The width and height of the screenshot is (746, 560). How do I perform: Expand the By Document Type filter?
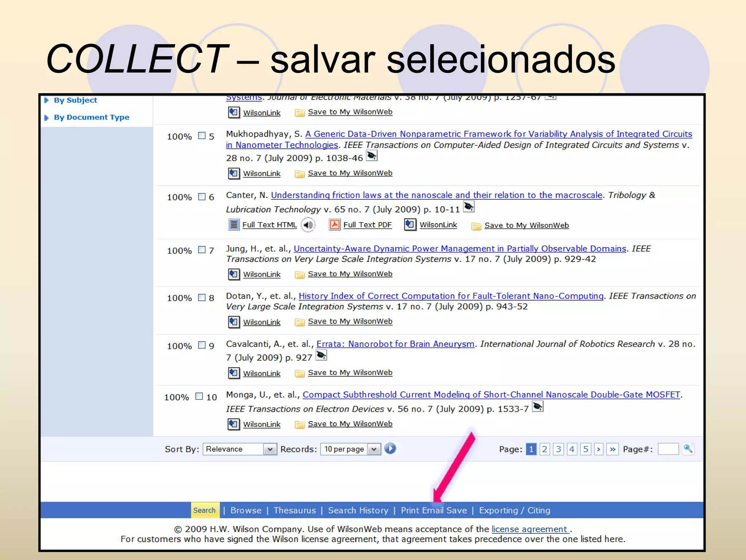[x=91, y=117]
